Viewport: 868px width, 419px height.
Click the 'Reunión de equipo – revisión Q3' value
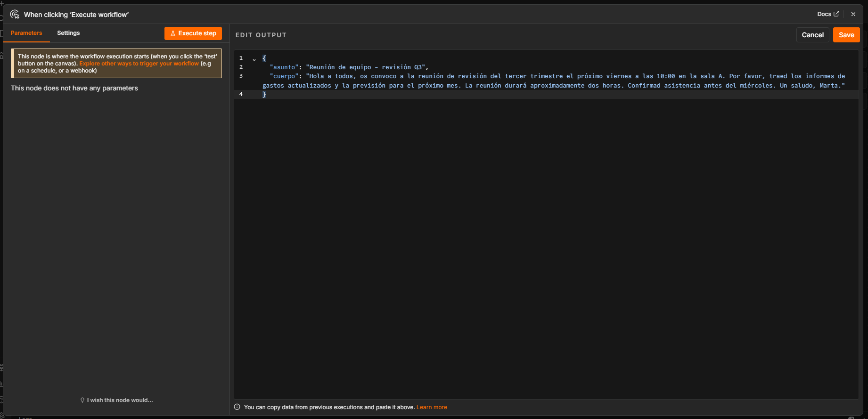pos(365,67)
